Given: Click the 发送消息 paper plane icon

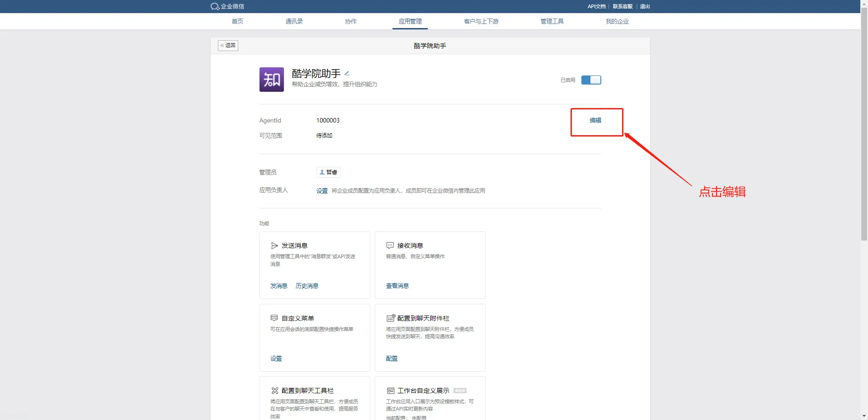Looking at the screenshot, I should tap(274, 245).
